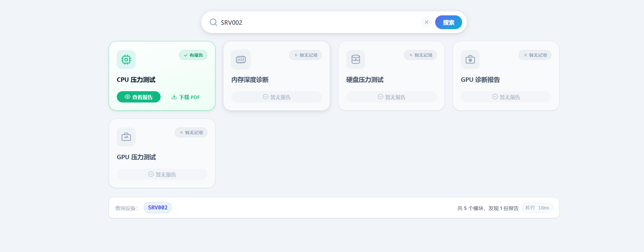Click the GPU 诊断报告 card icon
This screenshot has height=252, width=644.
[470, 60]
